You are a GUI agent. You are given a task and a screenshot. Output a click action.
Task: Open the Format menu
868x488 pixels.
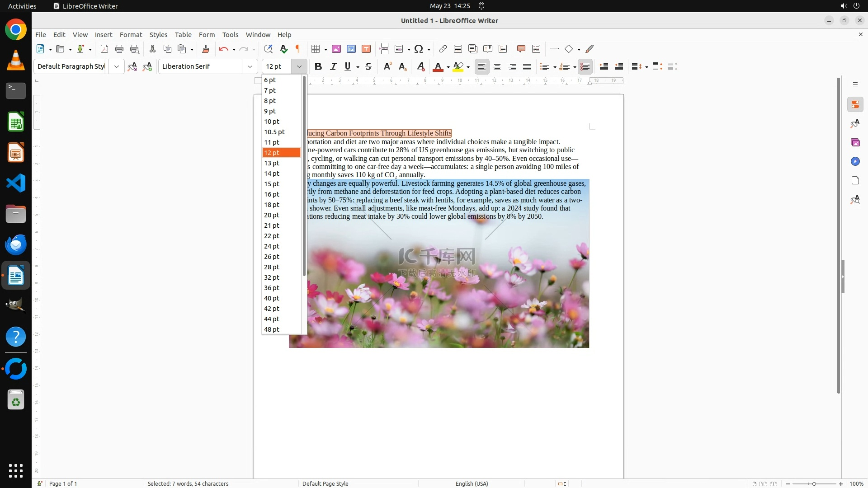[x=131, y=35]
